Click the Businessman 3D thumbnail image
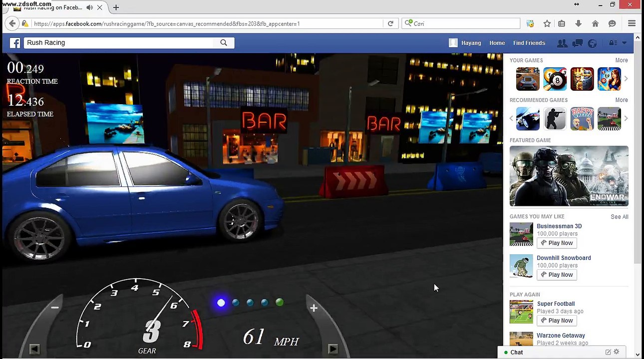The image size is (644, 359). click(521, 234)
